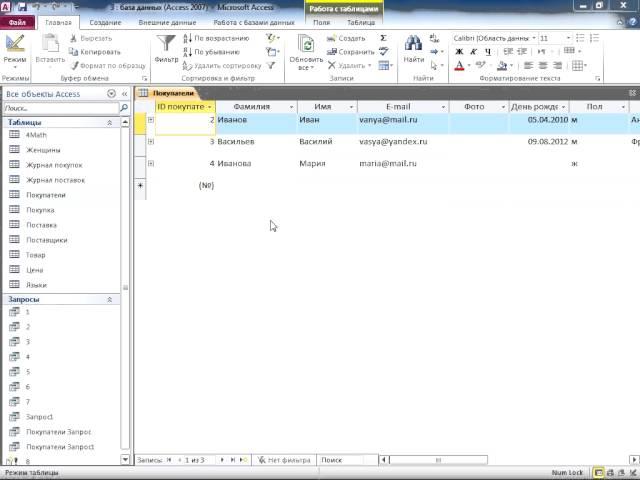Open the Файл menu button

pos(19,21)
